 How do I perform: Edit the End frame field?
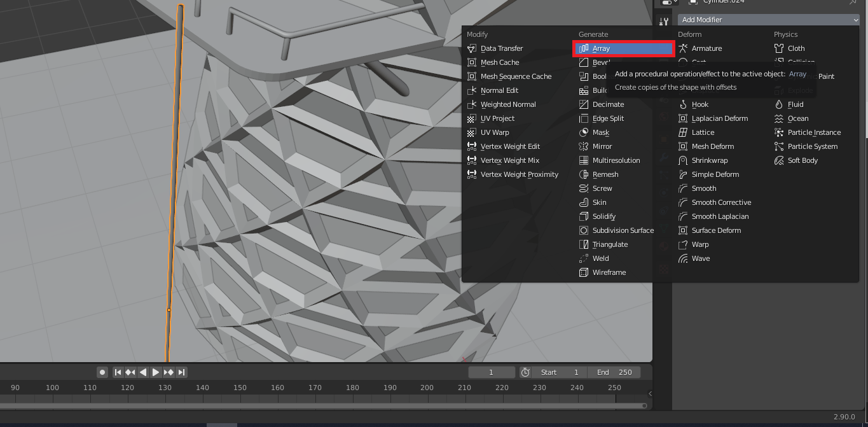(x=614, y=372)
